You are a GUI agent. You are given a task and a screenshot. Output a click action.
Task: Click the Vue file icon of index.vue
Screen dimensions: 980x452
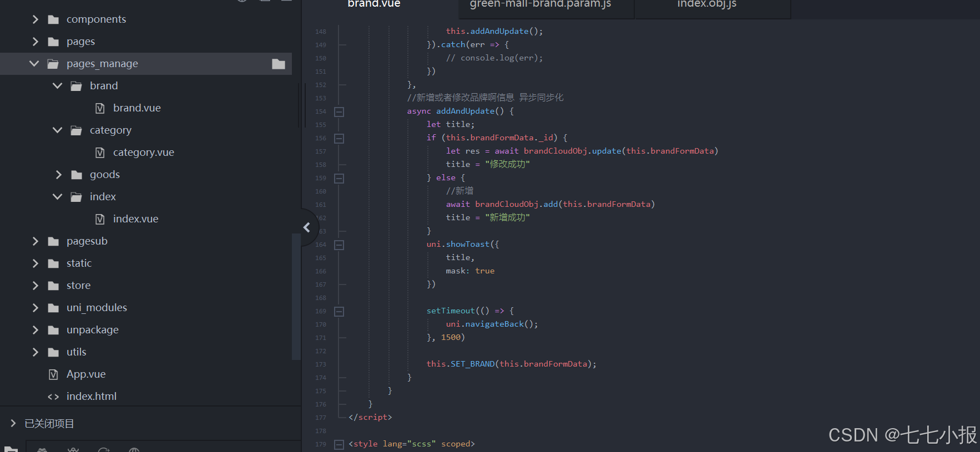(x=100, y=219)
